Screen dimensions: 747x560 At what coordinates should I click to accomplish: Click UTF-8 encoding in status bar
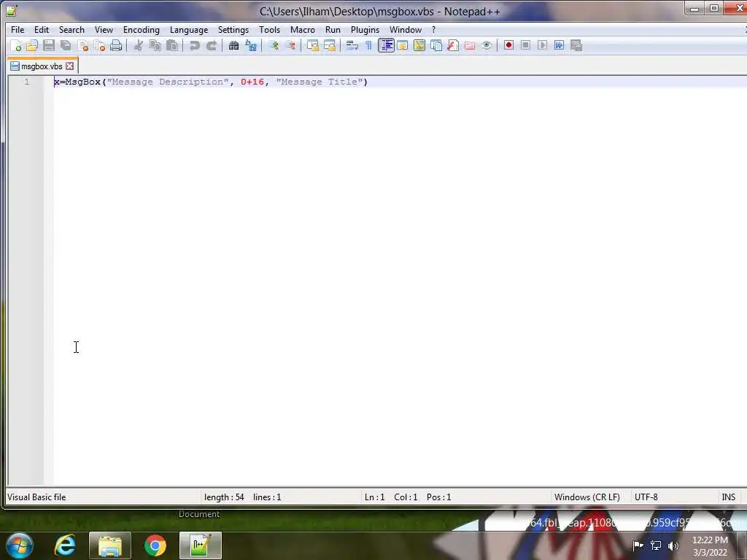[x=646, y=497]
